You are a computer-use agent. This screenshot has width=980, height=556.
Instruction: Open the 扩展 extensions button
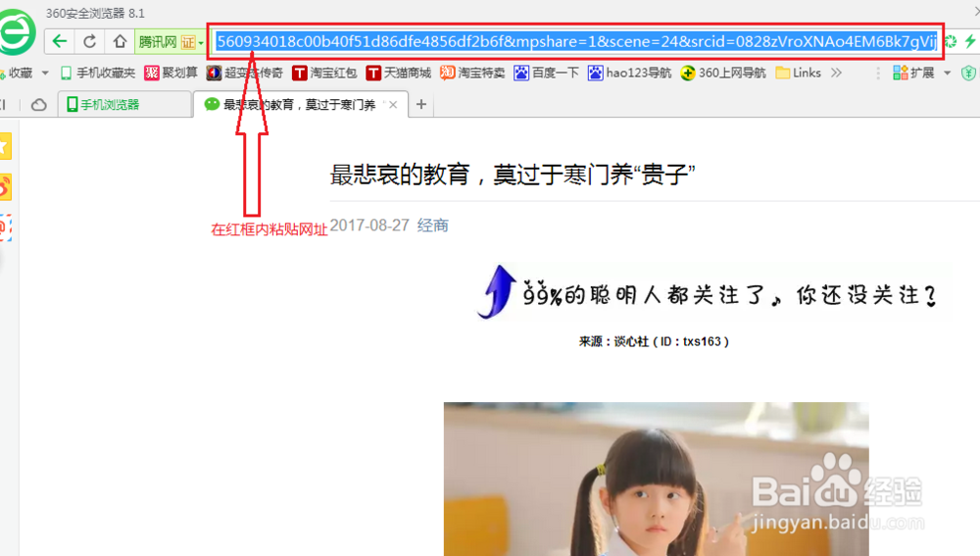click(913, 74)
